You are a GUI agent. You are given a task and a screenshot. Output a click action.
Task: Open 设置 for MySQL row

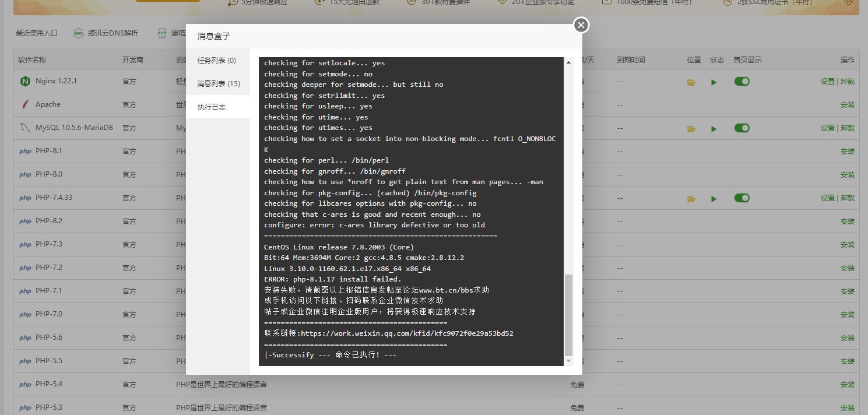click(x=828, y=128)
